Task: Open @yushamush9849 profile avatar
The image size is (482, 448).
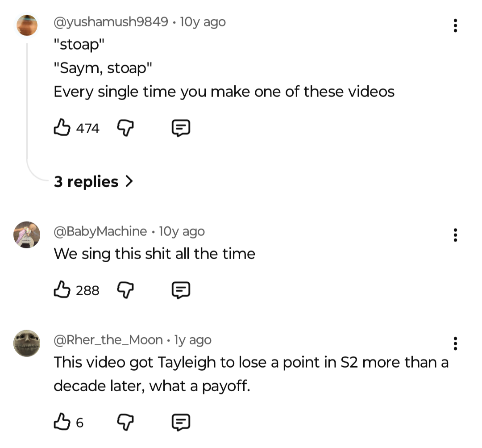Action: coord(27,25)
